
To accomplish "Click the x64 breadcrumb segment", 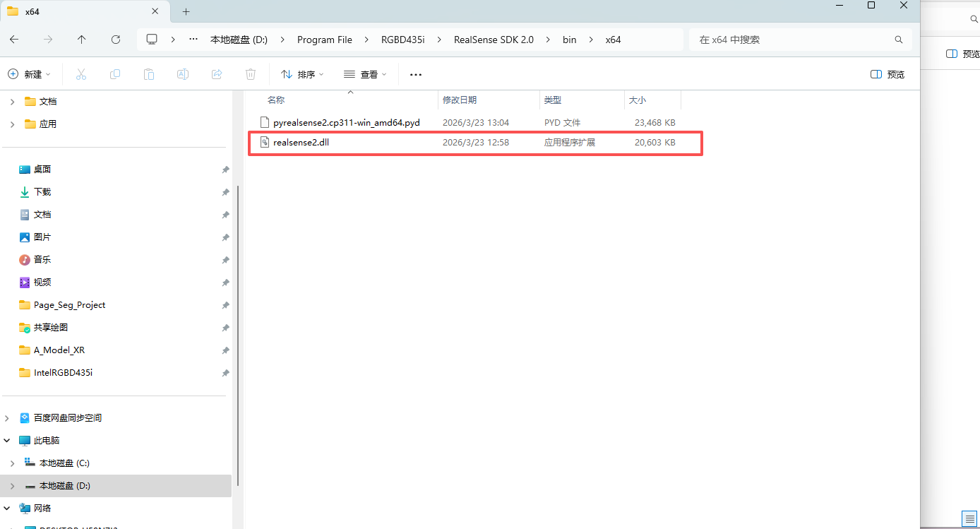I will pyautogui.click(x=613, y=40).
